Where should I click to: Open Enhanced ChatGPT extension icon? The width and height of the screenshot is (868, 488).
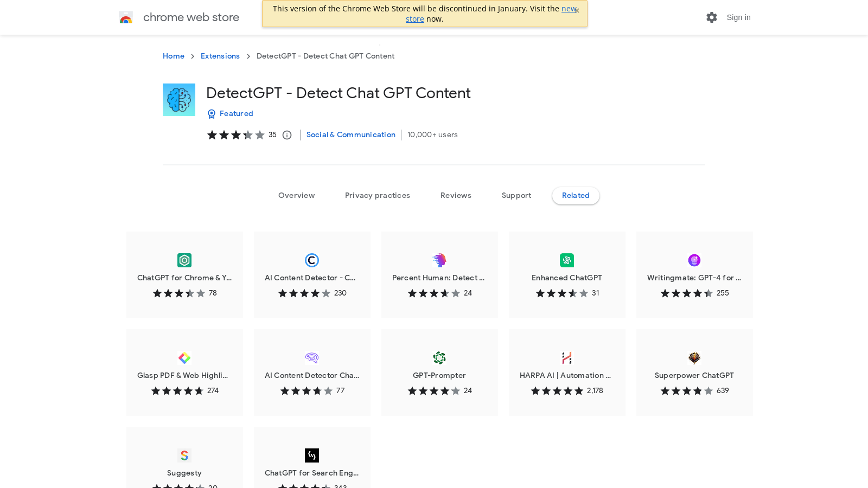point(567,260)
